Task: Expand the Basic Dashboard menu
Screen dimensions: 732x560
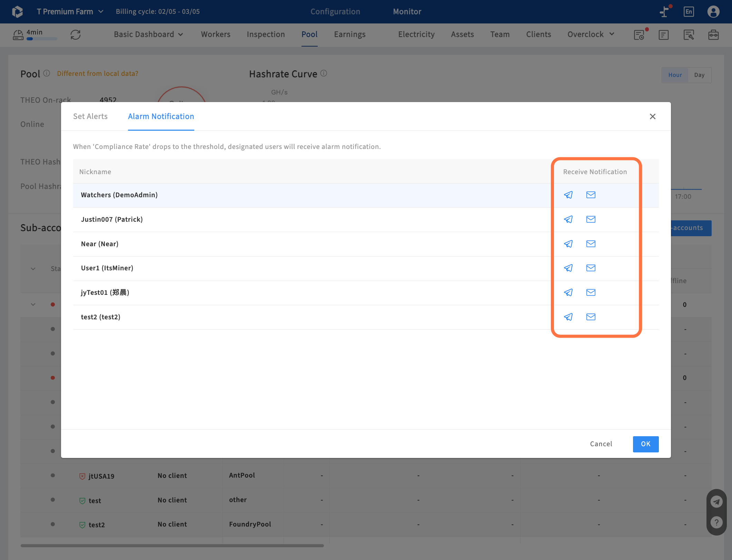Action: 148,34
